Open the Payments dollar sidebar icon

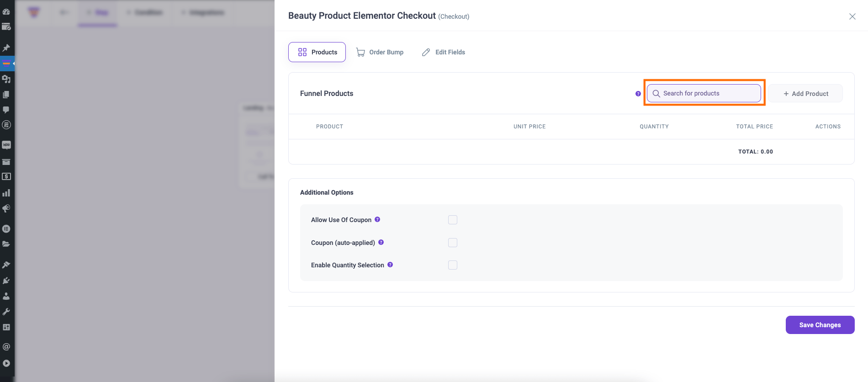[x=6, y=176]
